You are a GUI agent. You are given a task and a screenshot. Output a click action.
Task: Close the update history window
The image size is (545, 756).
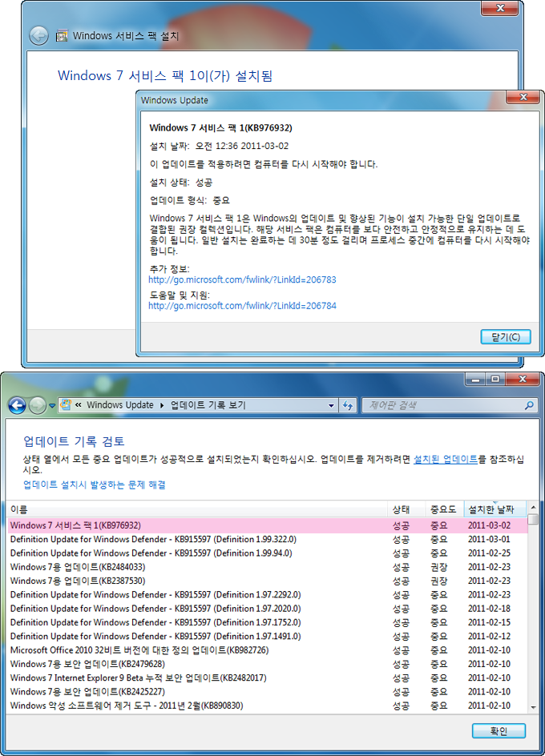pyautogui.click(x=523, y=380)
